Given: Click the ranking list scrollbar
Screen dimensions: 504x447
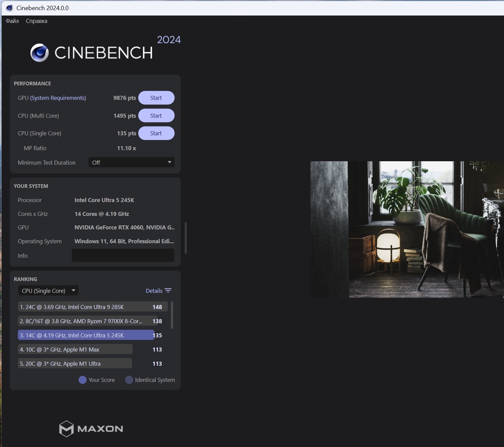Looking at the screenshot, I should pos(172,315).
